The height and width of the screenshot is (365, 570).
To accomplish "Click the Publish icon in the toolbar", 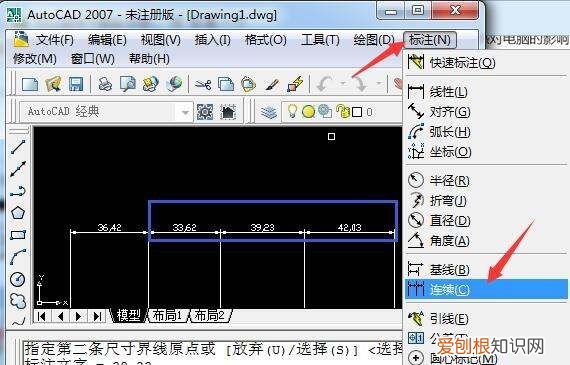I will point(150,84).
